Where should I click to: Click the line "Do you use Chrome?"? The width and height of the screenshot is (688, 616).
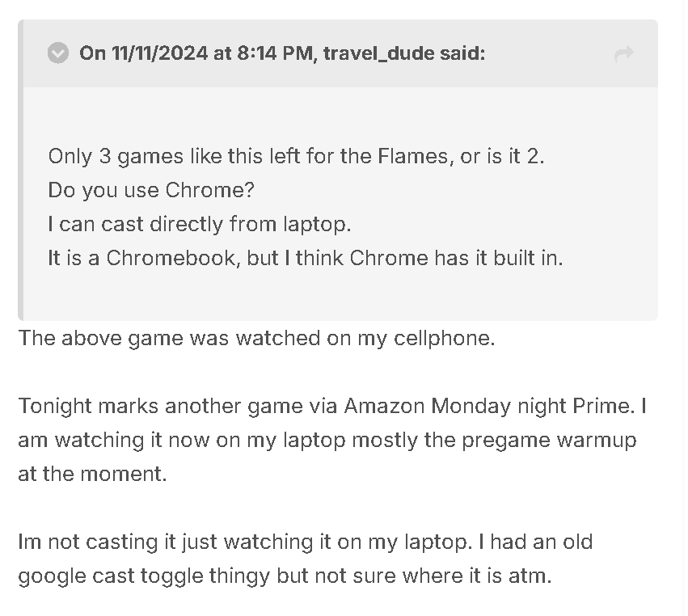pyautogui.click(x=151, y=190)
